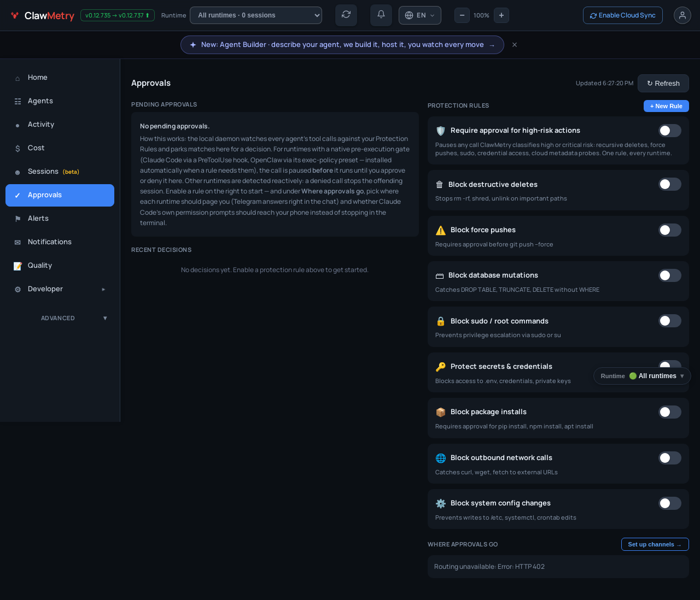Click the sync refresh icon in the top bar
The image size is (700, 600).
point(346,15)
